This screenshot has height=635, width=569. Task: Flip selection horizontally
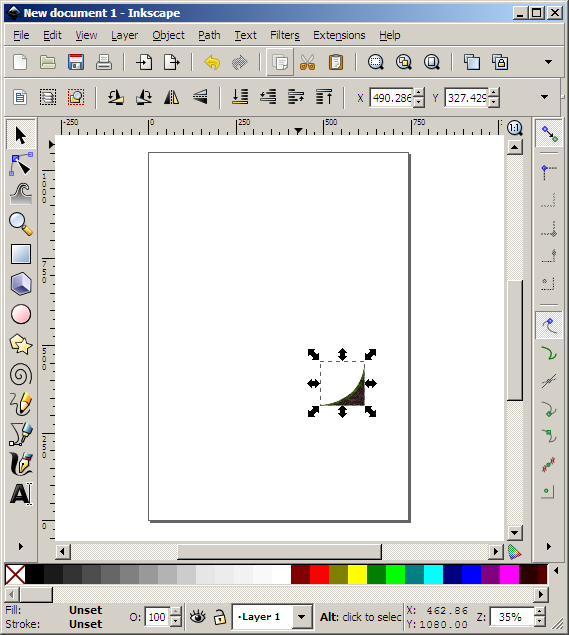(172, 97)
